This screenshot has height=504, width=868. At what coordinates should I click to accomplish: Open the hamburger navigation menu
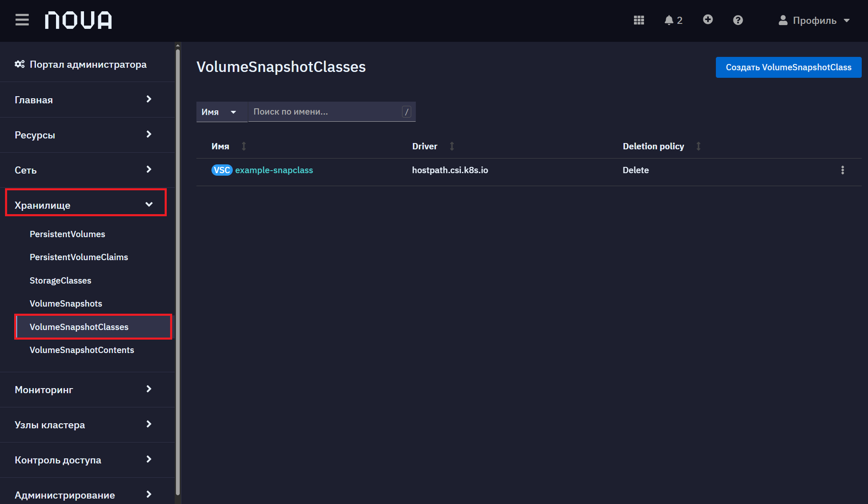point(22,20)
